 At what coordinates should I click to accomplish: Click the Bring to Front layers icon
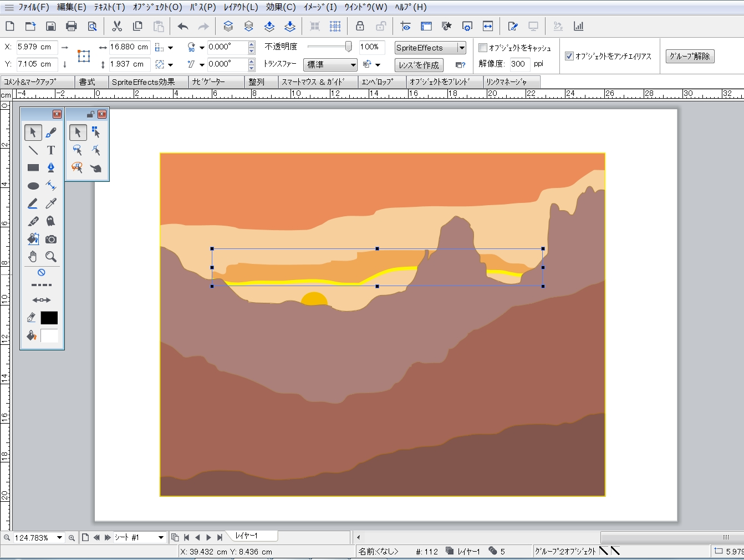pos(228,26)
